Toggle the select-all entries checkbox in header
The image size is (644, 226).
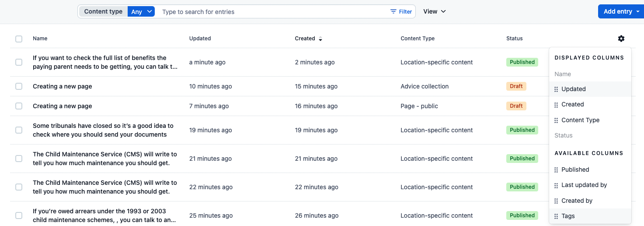(19, 39)
